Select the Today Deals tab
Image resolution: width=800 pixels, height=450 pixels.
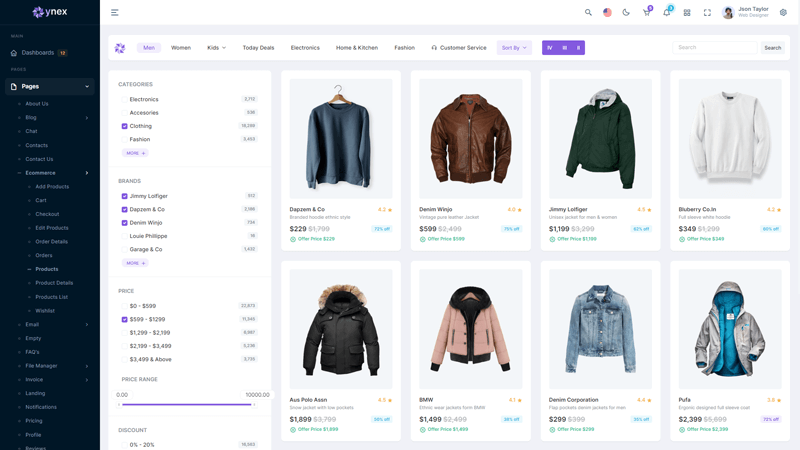(x=258, y=48)
